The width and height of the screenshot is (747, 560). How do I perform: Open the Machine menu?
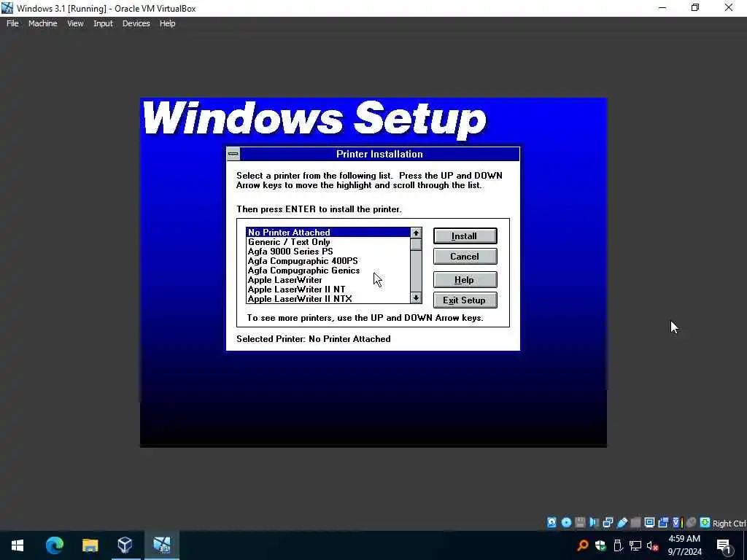(x=43, y=23)
